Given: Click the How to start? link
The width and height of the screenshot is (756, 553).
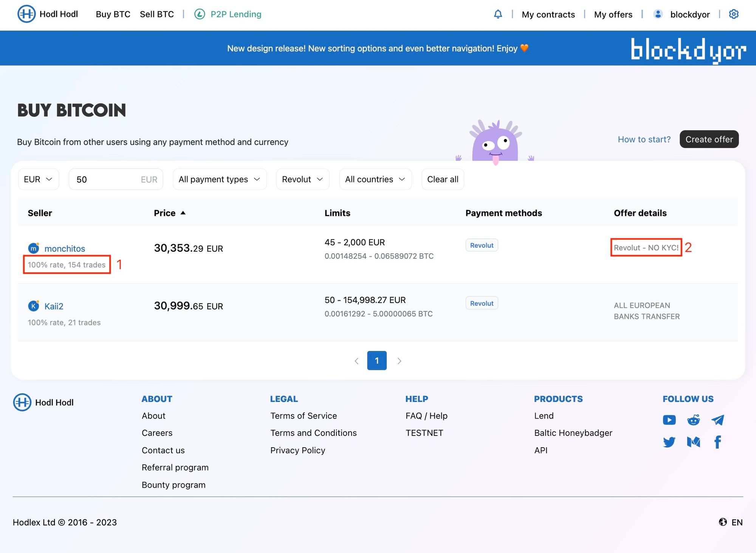Looking at the screenshot, I should 644,139.
